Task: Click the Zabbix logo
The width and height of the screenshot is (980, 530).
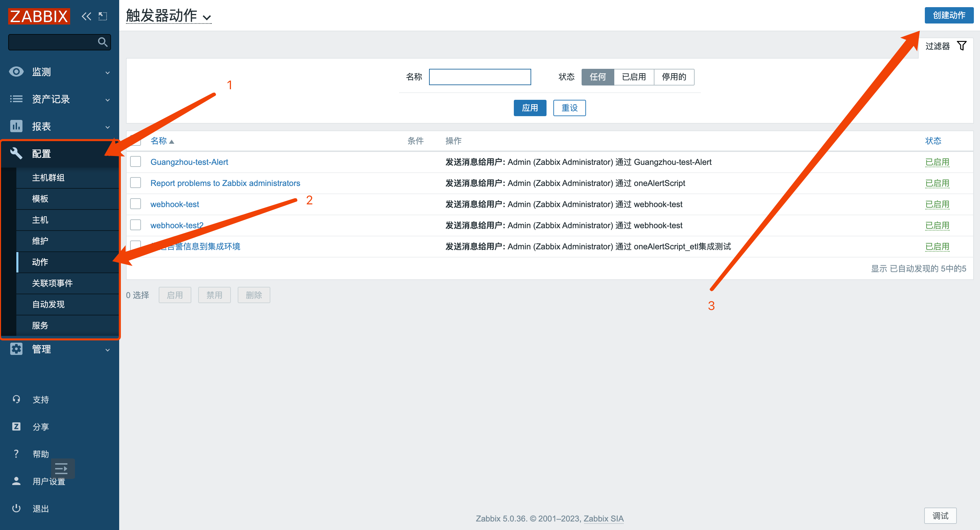Action: (x=39, y=16)
